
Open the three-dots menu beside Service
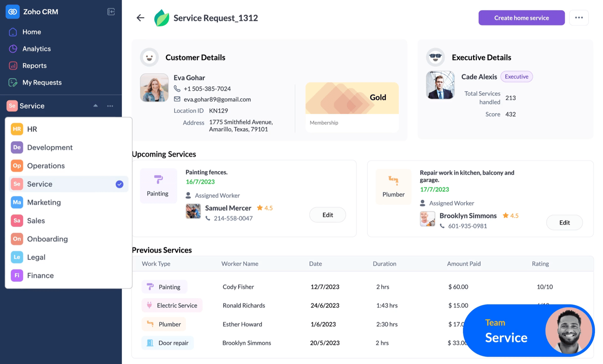(110, 106)
